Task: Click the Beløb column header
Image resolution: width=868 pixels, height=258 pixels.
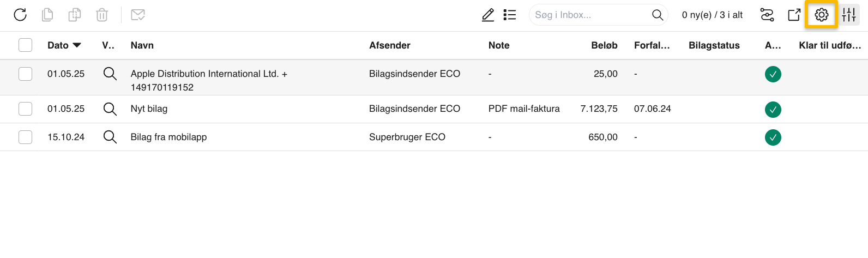Action: (x=604, y=45)
